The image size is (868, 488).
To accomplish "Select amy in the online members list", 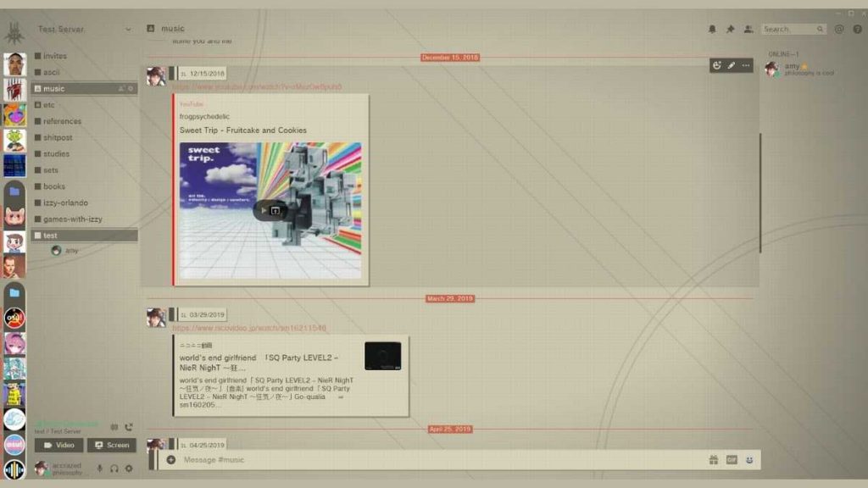I will pos(800,69).
